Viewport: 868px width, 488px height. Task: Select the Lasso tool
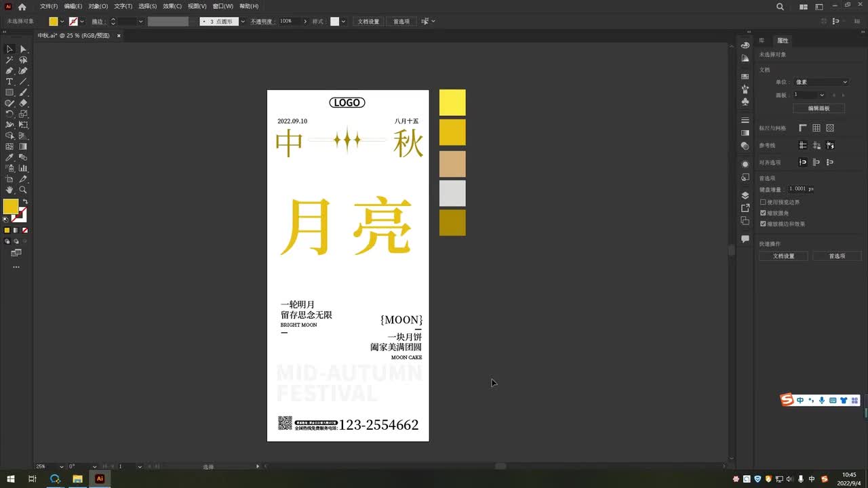(23, 60)
